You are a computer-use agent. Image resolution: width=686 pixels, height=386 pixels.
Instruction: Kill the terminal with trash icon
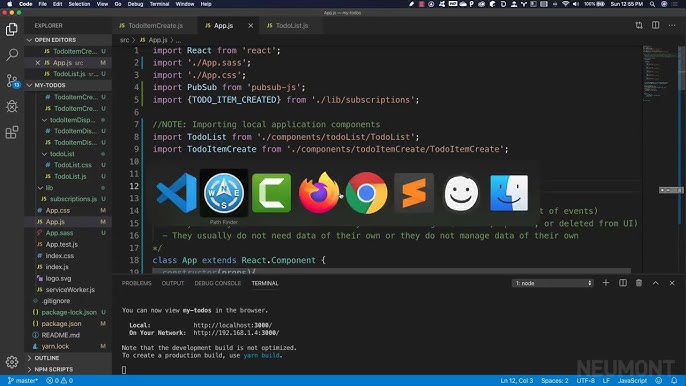(639, 283)
